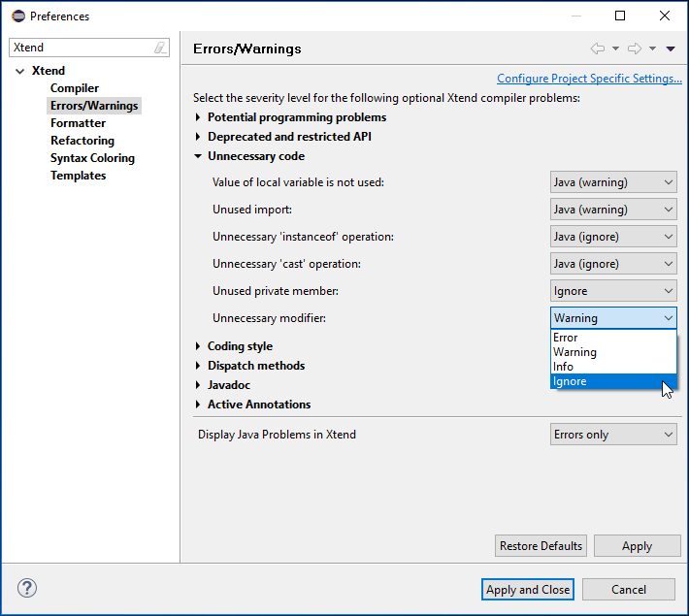Click the Restore Defaults button
The image size is (689, 616).
point(541,546)
